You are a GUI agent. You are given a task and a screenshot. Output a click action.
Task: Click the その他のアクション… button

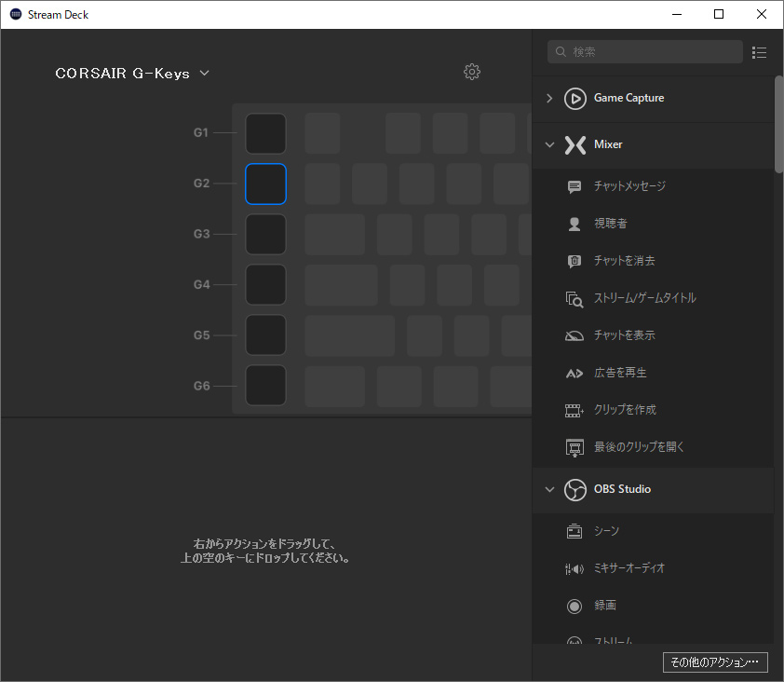(x=715, y=662)
